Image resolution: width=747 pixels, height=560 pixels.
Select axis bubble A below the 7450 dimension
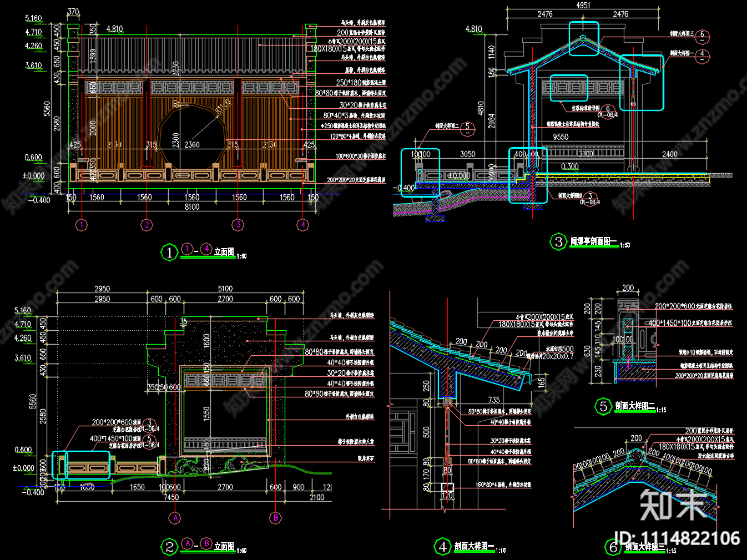[175, 518]
